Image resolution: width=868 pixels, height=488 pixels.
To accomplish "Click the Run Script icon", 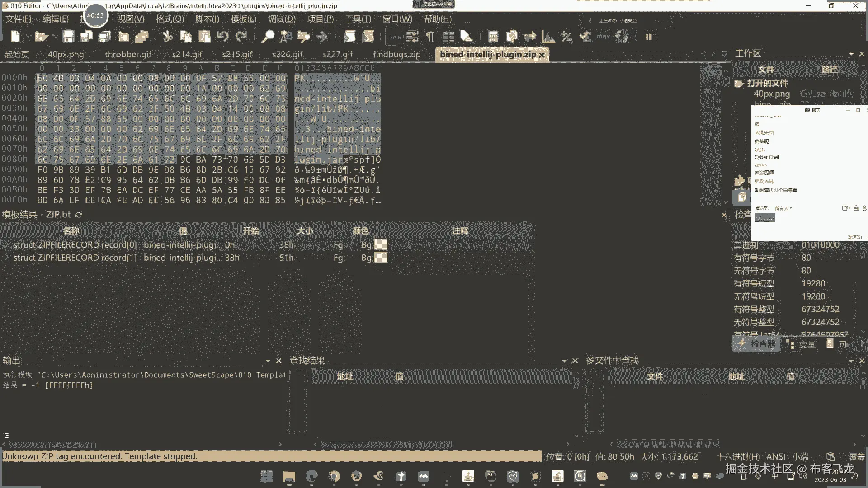I will 349,37.
